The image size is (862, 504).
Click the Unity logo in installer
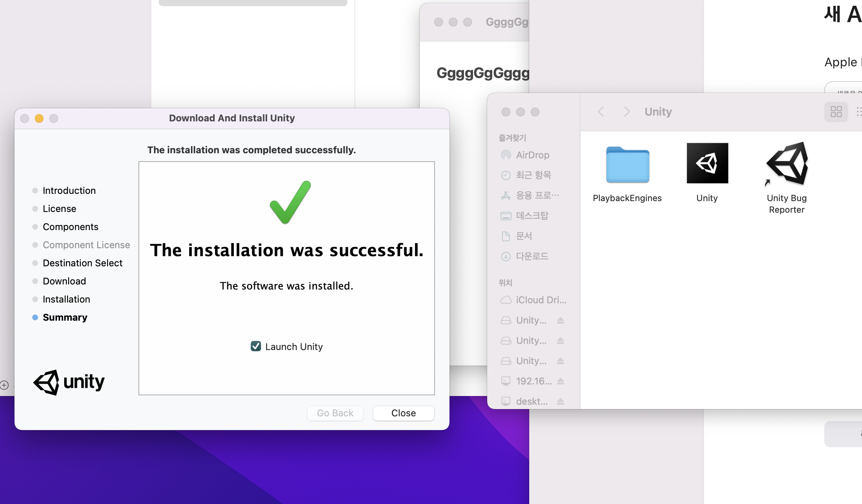click(69, 382)
